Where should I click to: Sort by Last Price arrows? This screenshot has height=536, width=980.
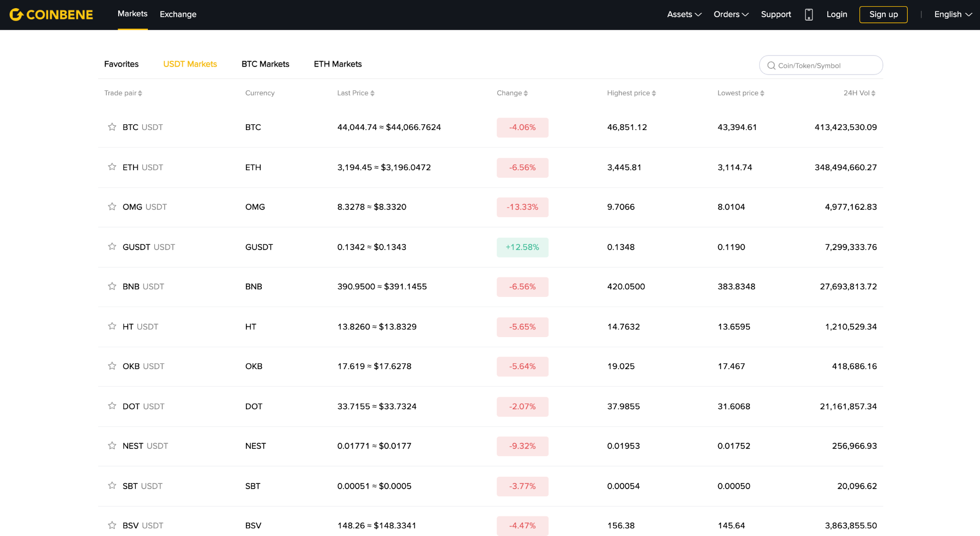(372, 93)
